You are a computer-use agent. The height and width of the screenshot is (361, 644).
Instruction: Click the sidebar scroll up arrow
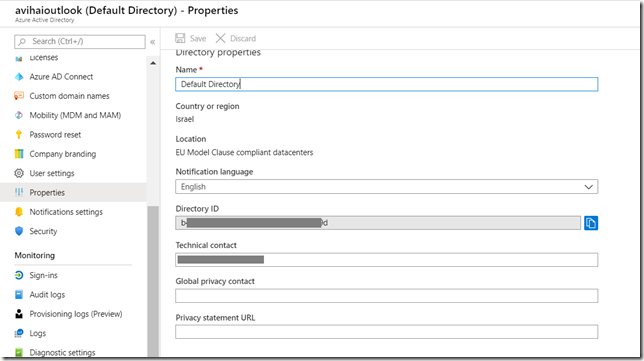point(153,63)
